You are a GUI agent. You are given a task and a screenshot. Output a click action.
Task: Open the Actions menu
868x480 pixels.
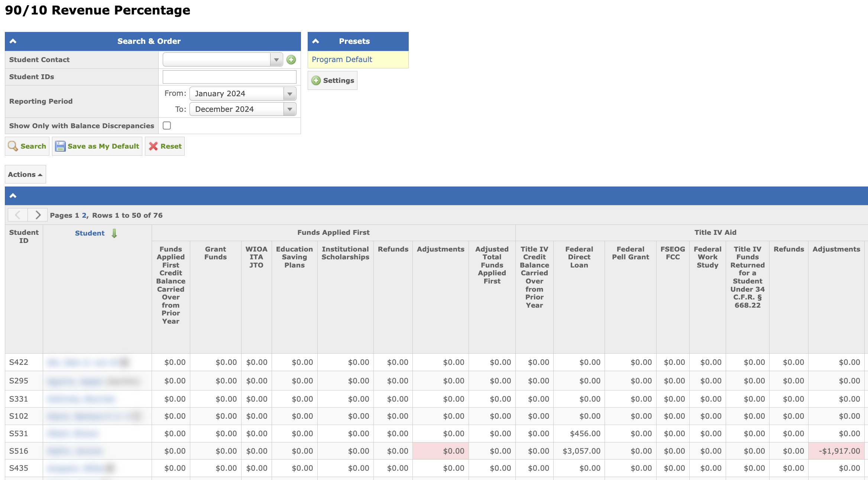point(25,174)
